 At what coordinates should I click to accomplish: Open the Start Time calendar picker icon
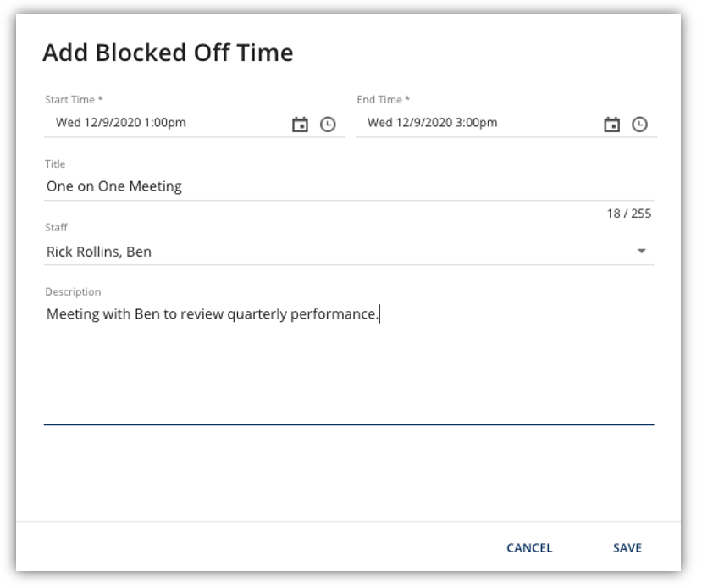click(300, 124)
